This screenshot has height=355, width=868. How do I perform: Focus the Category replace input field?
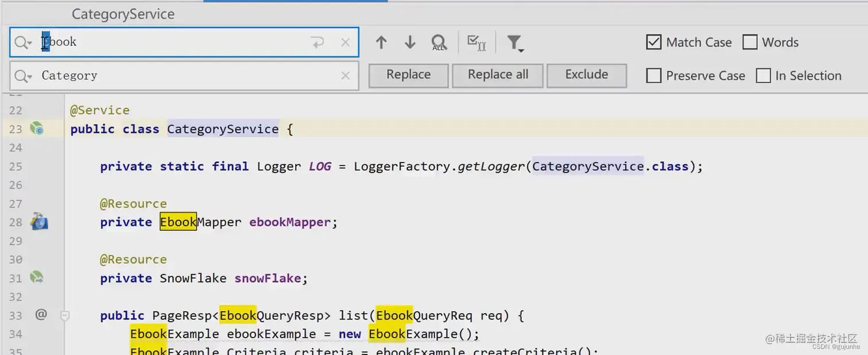184,75
